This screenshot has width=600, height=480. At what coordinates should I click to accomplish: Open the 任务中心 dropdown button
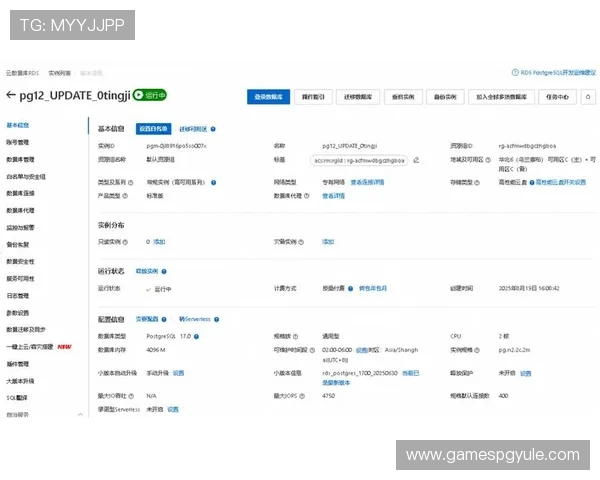tap(558, 97)
